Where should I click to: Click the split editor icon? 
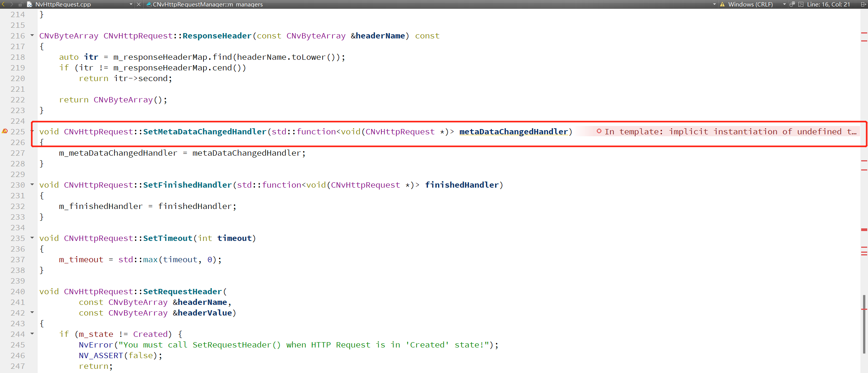click(x=863, y=4)
